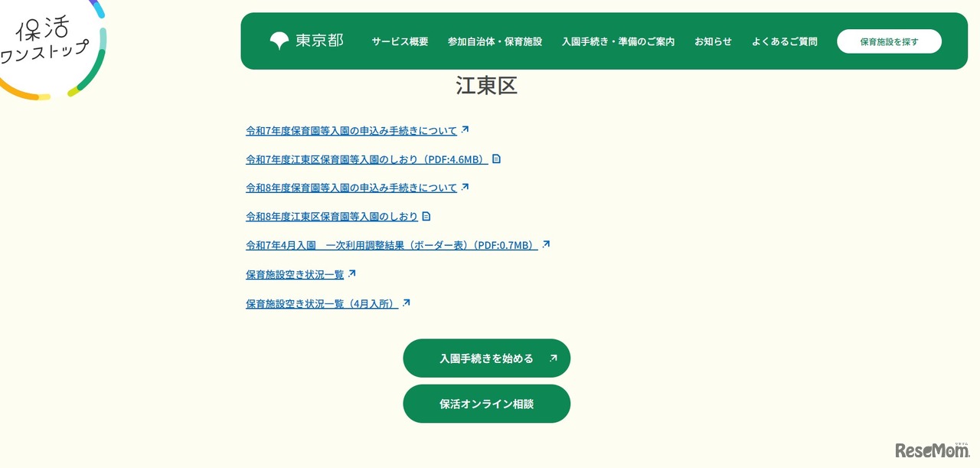Open the お知らせ menu item
This screenshot has width=980, height=468.
tap(713, 41)
